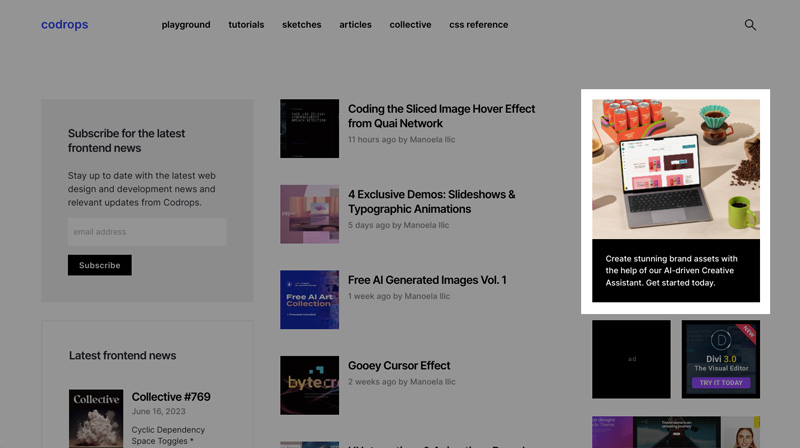This screenshot has width=800, height=448.
Task: Open the articles menu item
Action: 355,24
